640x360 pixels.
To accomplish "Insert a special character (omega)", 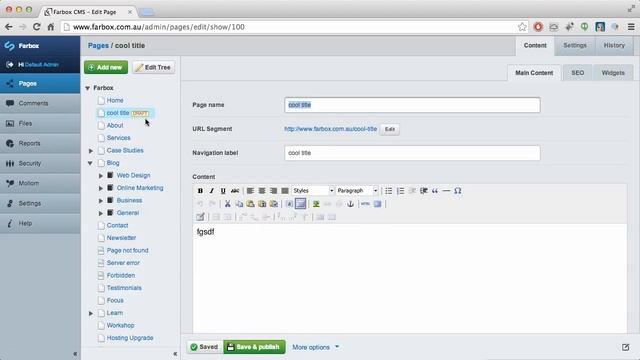I will coord(458,191).
